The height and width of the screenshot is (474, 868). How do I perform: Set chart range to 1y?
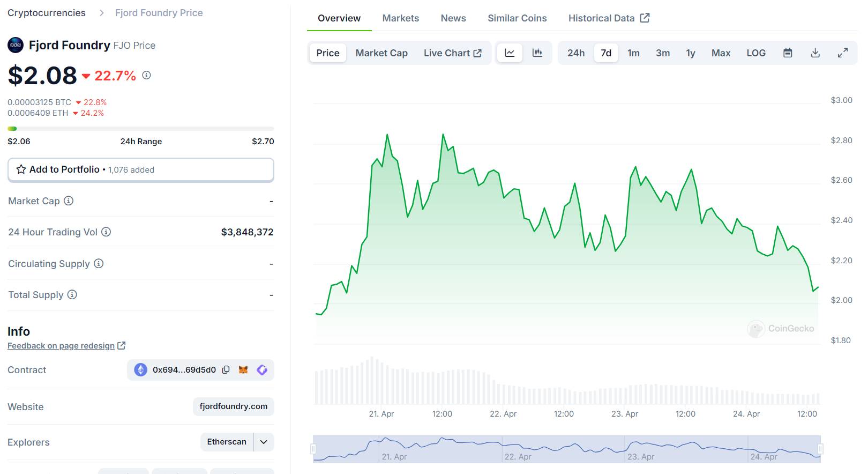[x=691, y=53]
